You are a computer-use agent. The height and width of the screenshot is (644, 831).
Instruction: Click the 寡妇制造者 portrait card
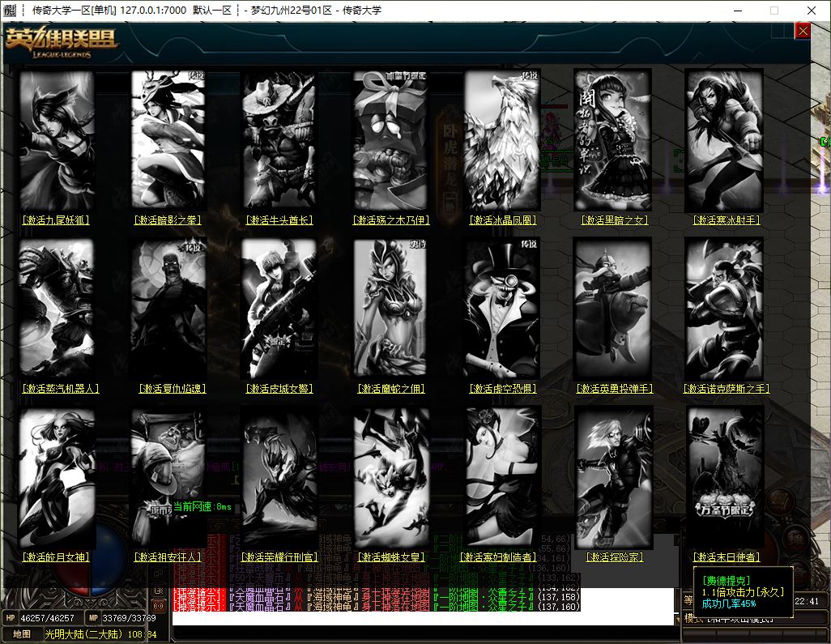pyautogui.click(x=502, y=478)
